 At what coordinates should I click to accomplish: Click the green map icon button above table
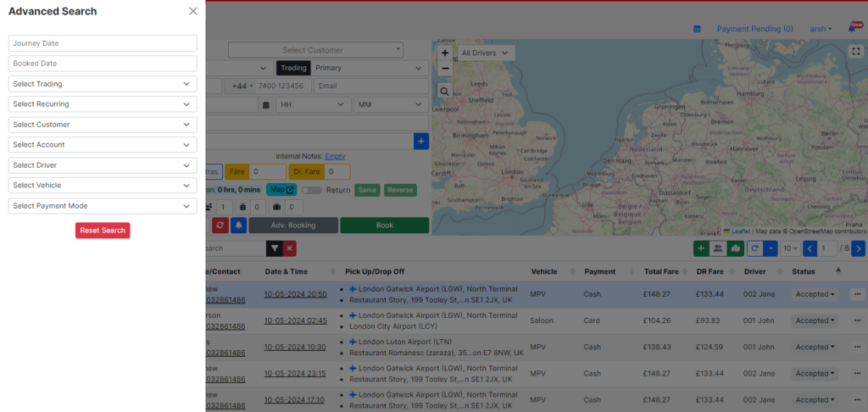pos(735,248)
